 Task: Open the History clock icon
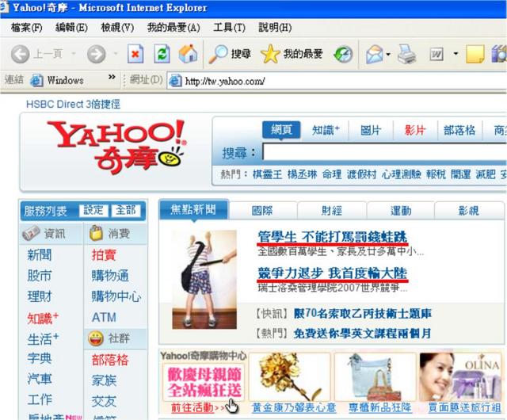click(343, 54)
